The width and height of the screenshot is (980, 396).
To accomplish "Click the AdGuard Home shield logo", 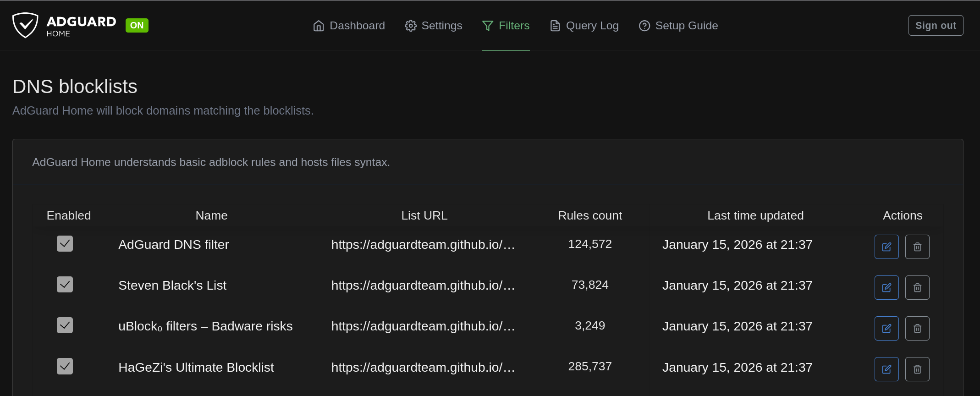I will (x=25, y=25).
